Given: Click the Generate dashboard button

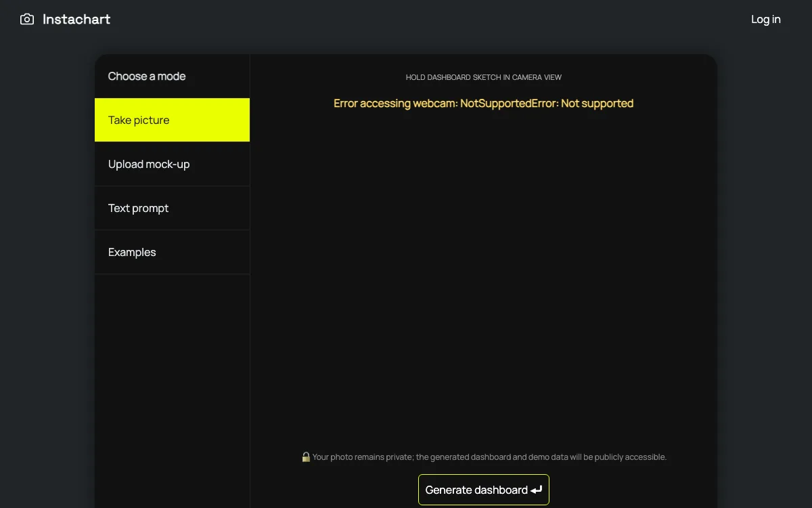Looking at the screenshot, I should pyautogui.click(x=484, y=490).
